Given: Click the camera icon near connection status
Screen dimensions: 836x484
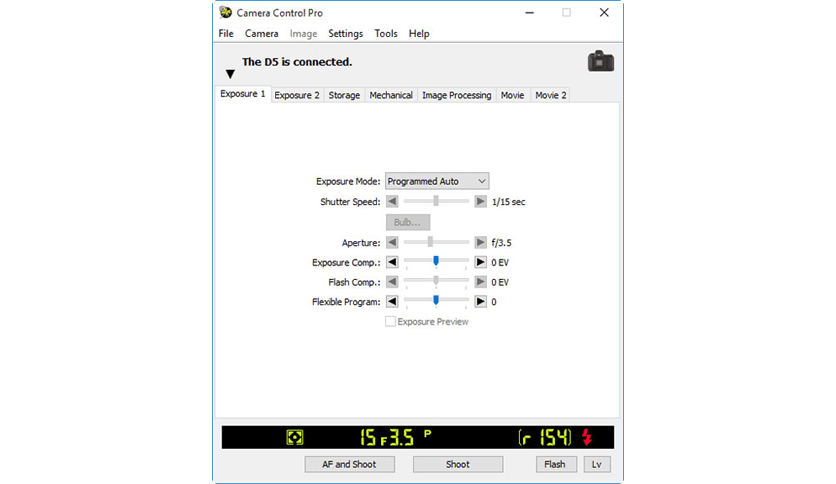Looking at the screenshot, I should (601, 61).
